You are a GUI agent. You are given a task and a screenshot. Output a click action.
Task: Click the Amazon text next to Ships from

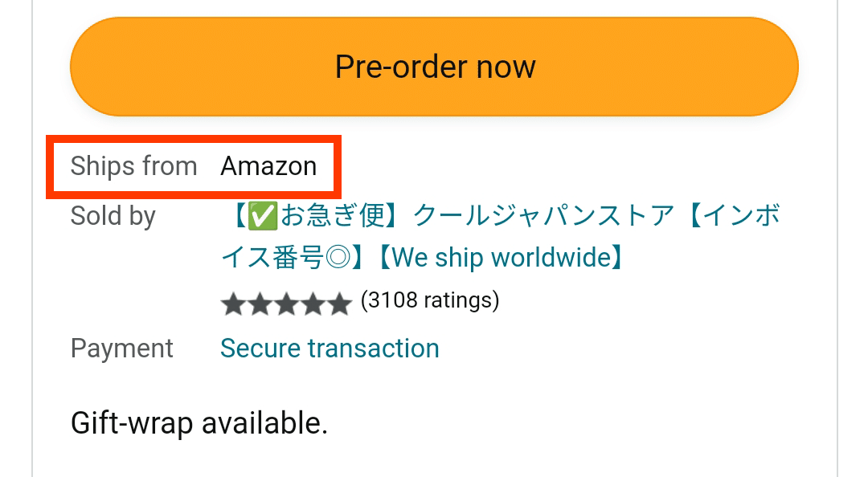[x=269, y=166]
